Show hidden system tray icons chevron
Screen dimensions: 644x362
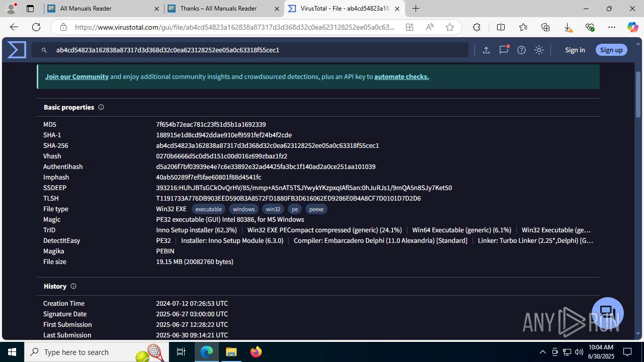coord(543,352)
